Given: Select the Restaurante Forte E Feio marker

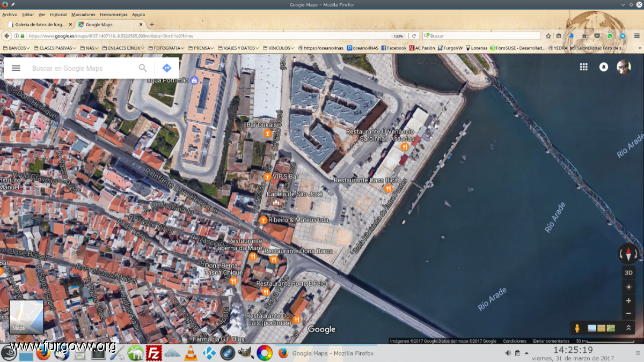Looking at the screenshot, I should 265,291.
